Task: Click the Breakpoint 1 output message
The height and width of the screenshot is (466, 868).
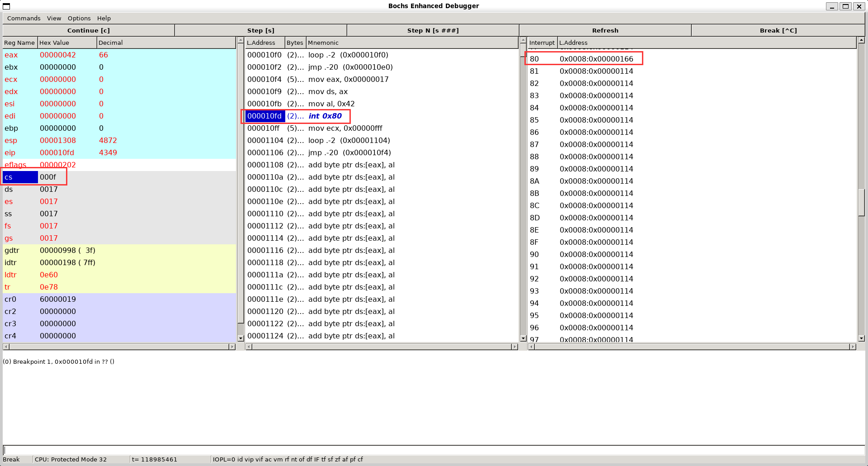Action: coord(59,361)
